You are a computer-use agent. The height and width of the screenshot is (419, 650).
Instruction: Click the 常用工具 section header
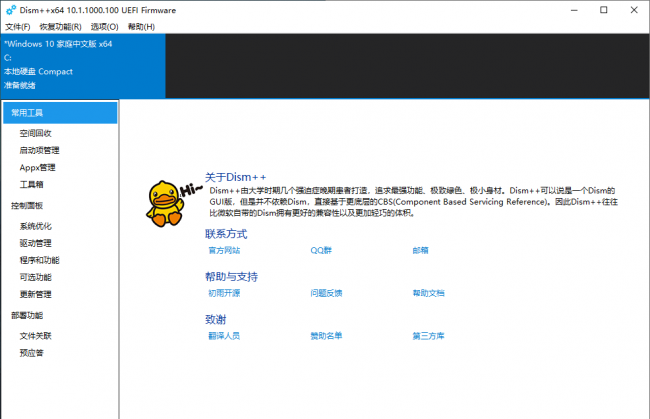coord(60,113)
